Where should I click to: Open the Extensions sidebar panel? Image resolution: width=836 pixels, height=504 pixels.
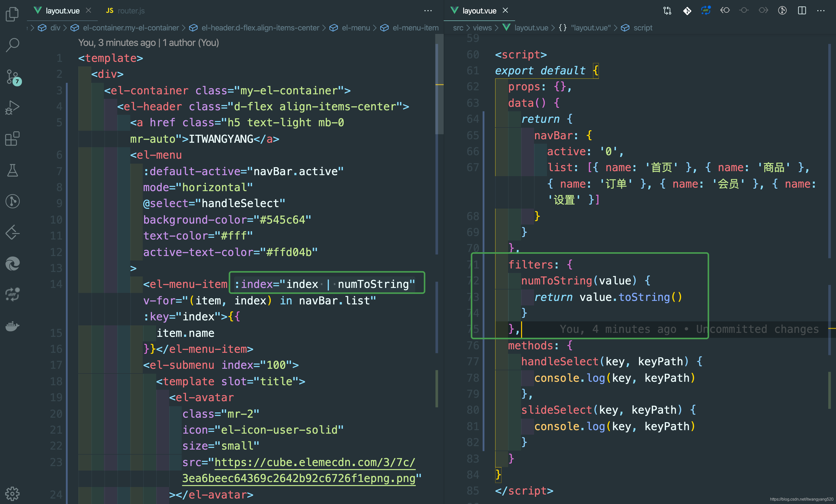[x=12, y=139]
